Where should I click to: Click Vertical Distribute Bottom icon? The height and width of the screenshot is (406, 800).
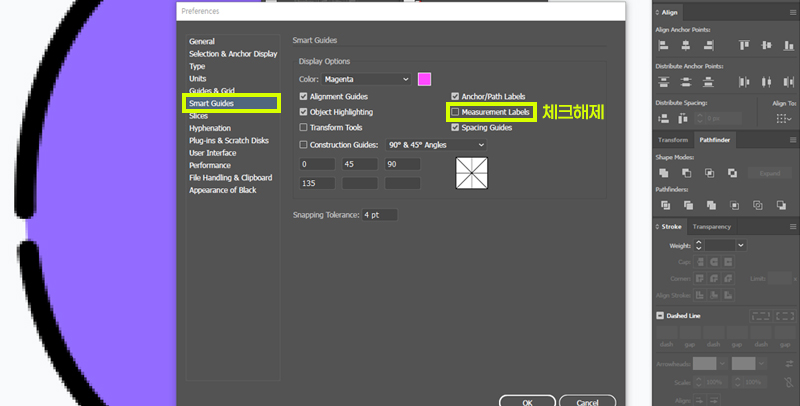pos(708,82)
